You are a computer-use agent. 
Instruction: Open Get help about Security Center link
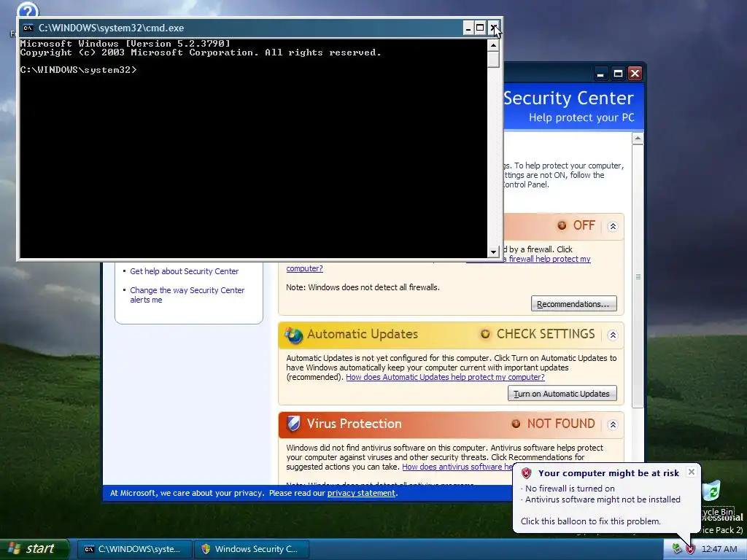184,271
